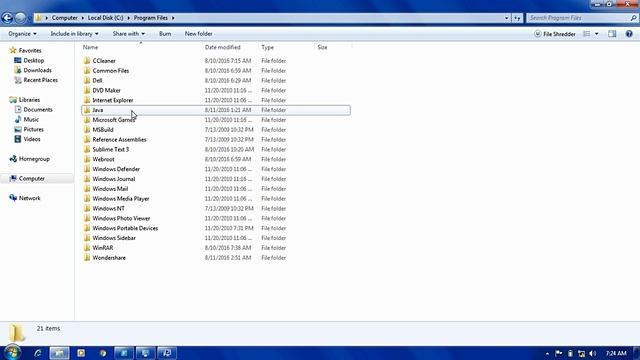Click the Forward navigation arrow
This screenshot has width=640, height=360.
[20, 18]
